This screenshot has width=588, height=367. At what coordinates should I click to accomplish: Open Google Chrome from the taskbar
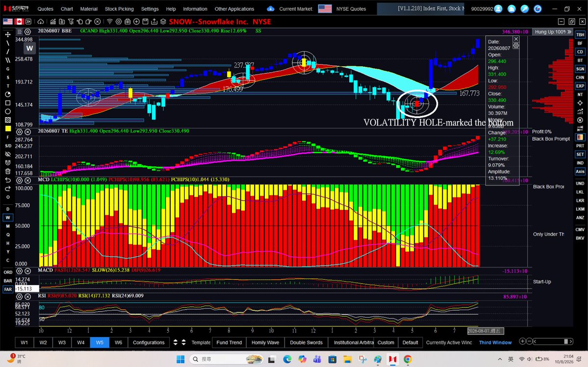pyautogui.click(x=407, y=359)
